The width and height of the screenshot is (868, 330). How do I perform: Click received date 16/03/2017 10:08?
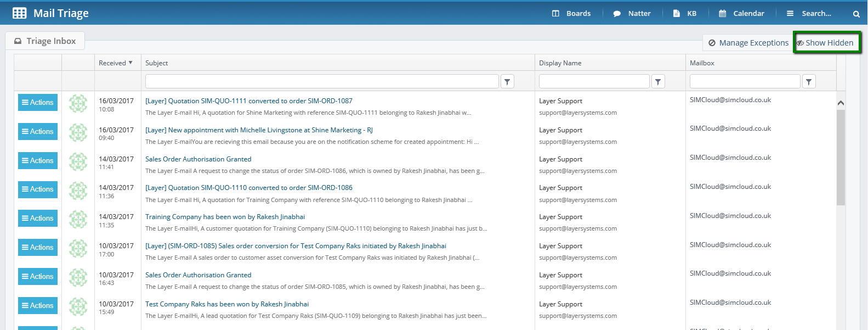(116, 105)
